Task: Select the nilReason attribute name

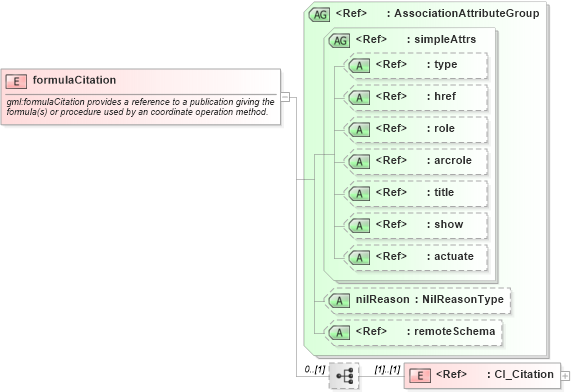Action: (383, 299)
